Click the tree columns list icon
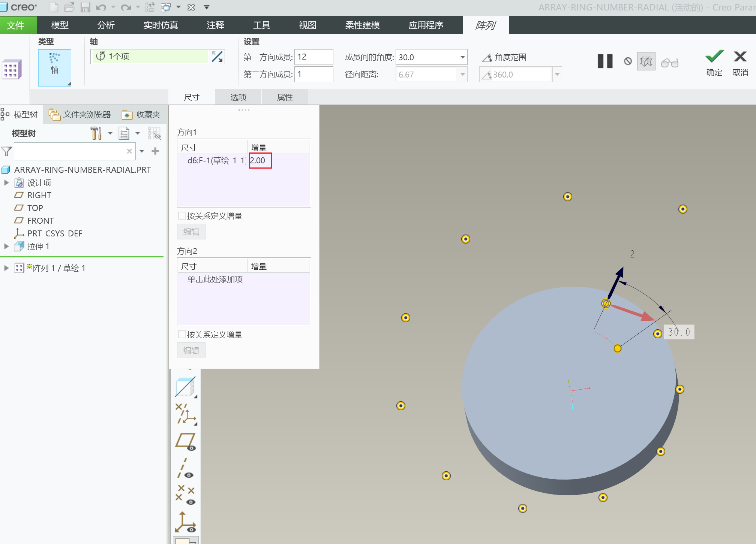 tap(124, 133)
